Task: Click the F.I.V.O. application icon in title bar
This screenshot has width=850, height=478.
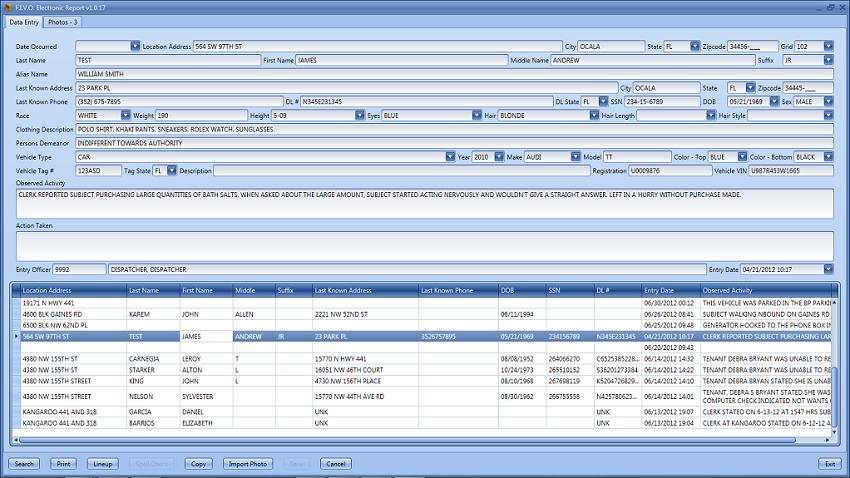Action: tap(8, 6)
